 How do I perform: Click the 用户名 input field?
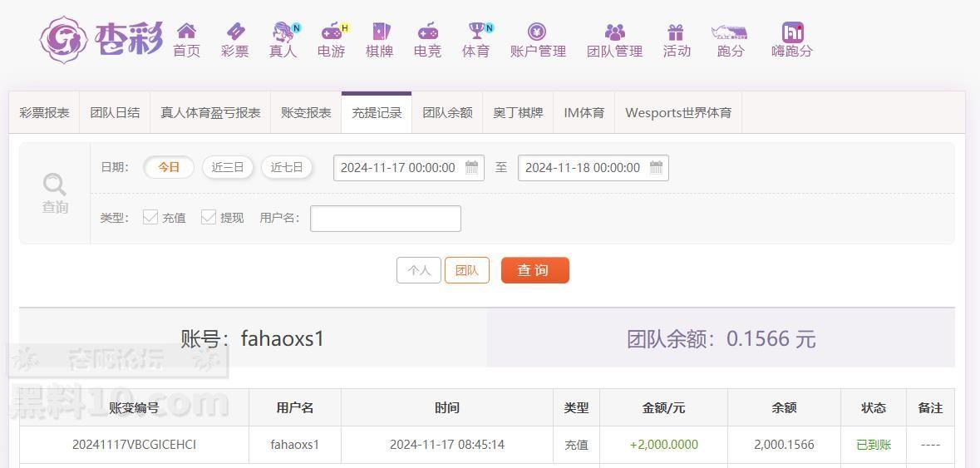pyautogui.click(x=385, y=219)
